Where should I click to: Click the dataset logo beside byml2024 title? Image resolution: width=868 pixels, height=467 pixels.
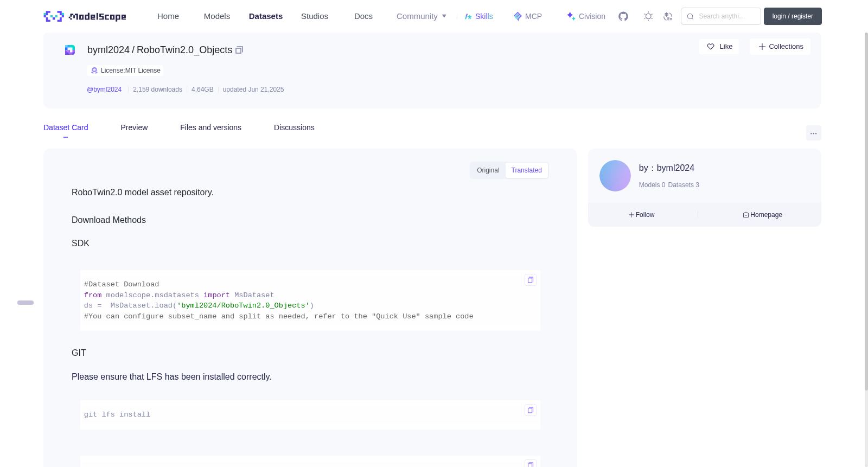click(x=70, y=50)
